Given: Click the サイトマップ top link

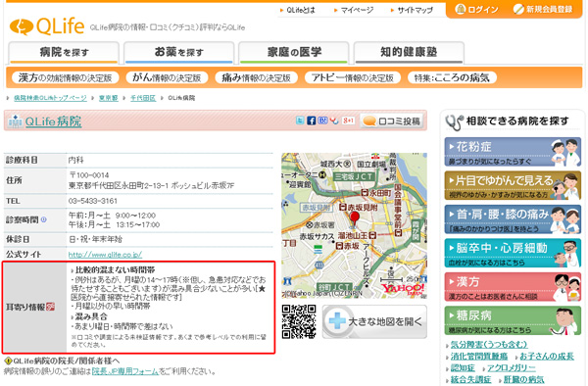Looking at the screenshot, I should point(416,10).
